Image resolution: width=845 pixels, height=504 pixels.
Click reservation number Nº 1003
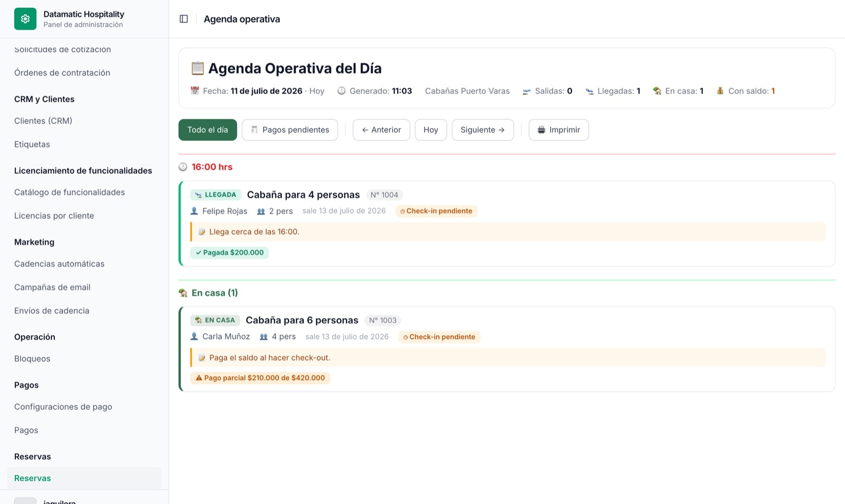pos(382,320)
